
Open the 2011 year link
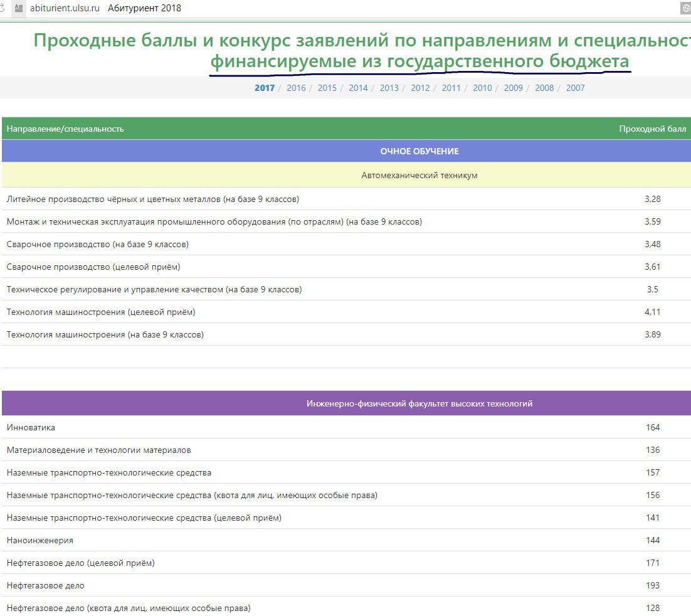pyautogui.click(x=451, y=88)
